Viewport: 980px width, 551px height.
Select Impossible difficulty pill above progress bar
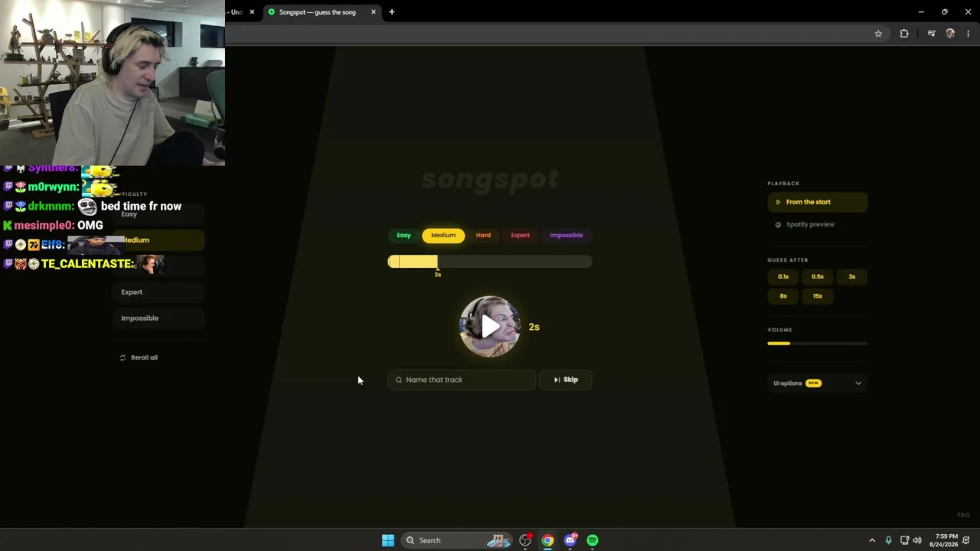point(567,235)
